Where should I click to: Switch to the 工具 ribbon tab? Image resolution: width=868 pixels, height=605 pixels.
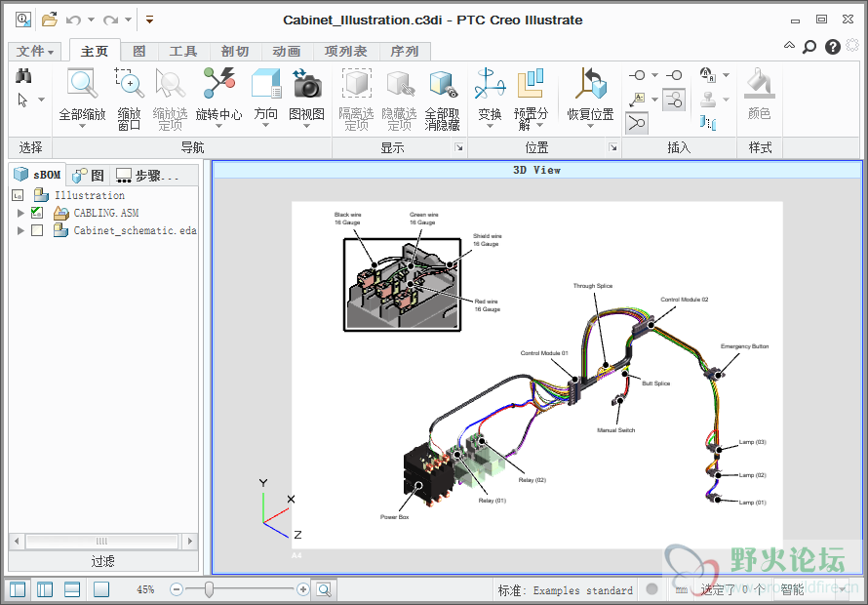pyautogui.click(x=183, y=52)
